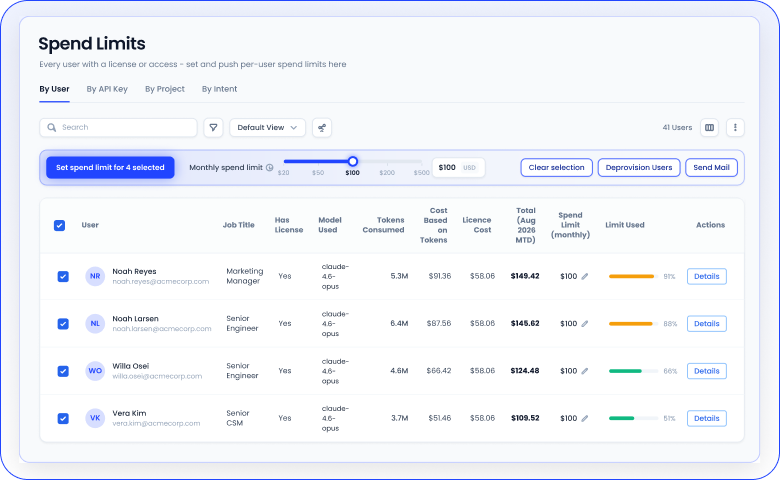Open the three-dot more options menu

tap(735, 128)
